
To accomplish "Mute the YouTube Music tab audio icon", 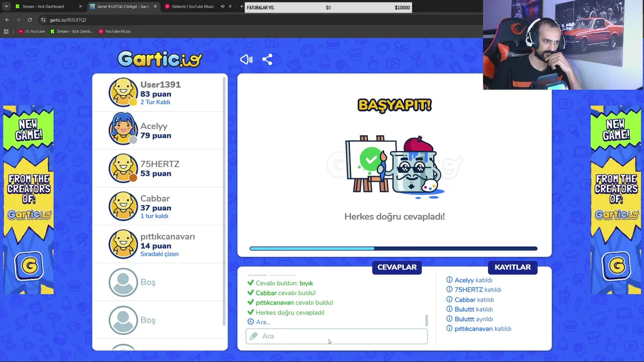I will 222,7.
